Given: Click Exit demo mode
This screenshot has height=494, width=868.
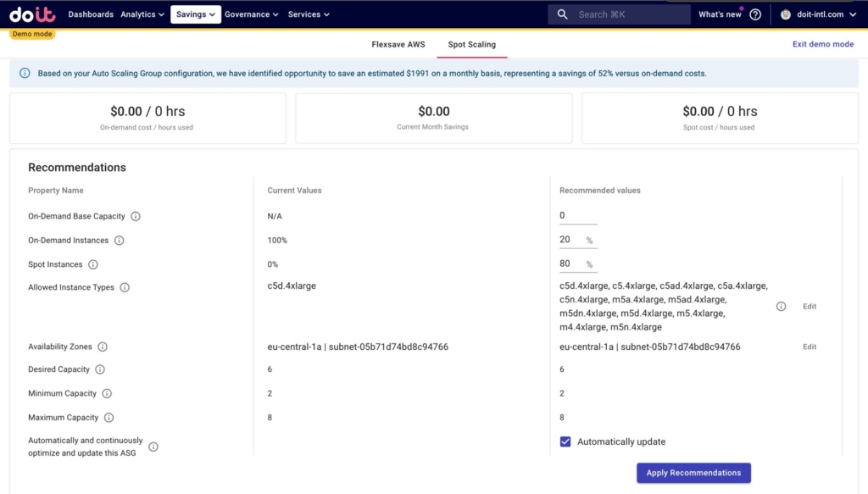Looking at the screenshot, I should tap(823, 44).
